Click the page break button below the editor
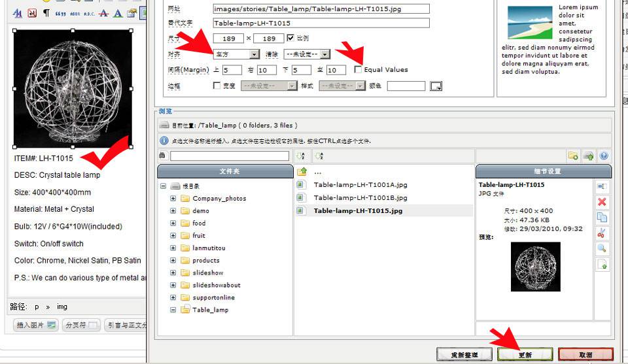Viewport: 628px width, 364px height. (81, 325)
